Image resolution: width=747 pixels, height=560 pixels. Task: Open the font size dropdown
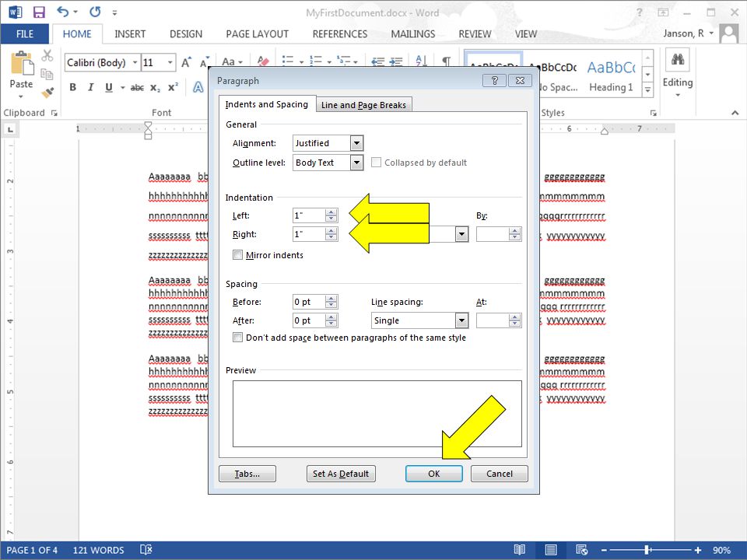(x=170, y=62)
